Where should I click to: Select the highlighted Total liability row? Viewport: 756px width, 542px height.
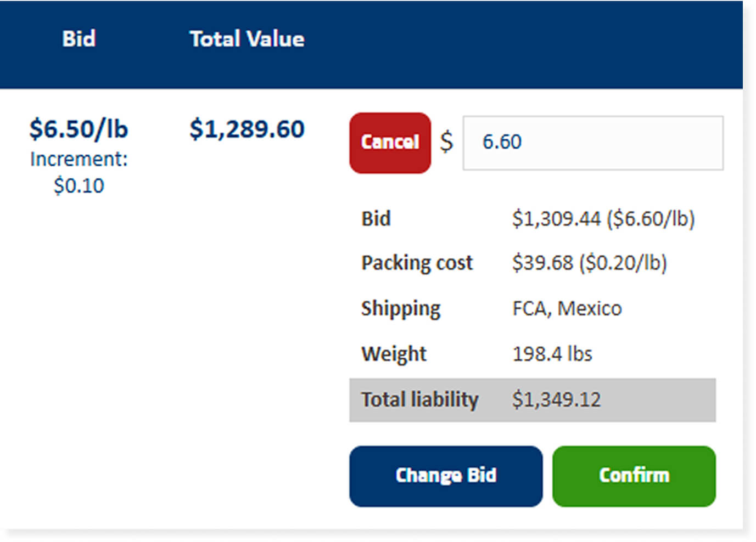[x=533, y=400]
